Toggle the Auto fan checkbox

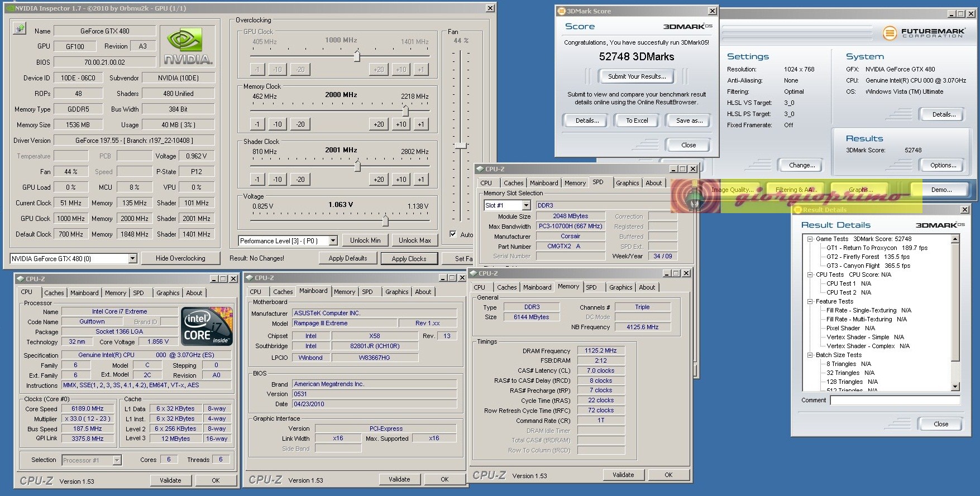coord(453,234)
